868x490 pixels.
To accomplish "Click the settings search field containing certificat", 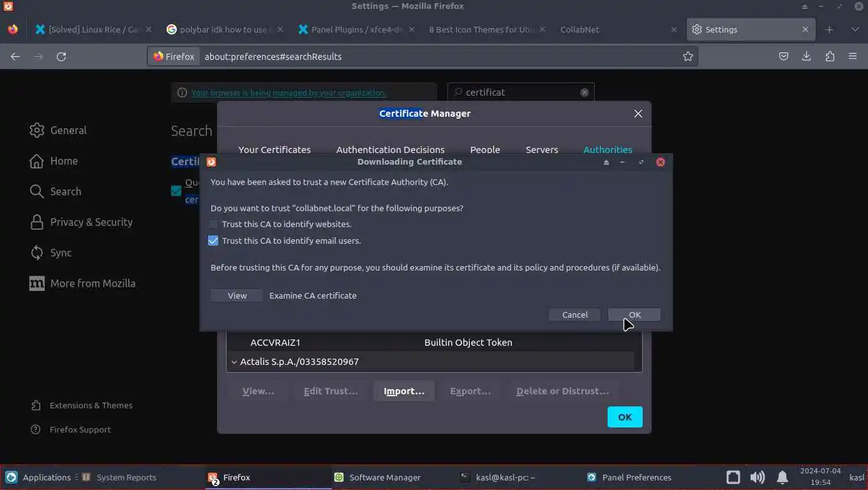I will pyautogui.click(x=521, y=93).
